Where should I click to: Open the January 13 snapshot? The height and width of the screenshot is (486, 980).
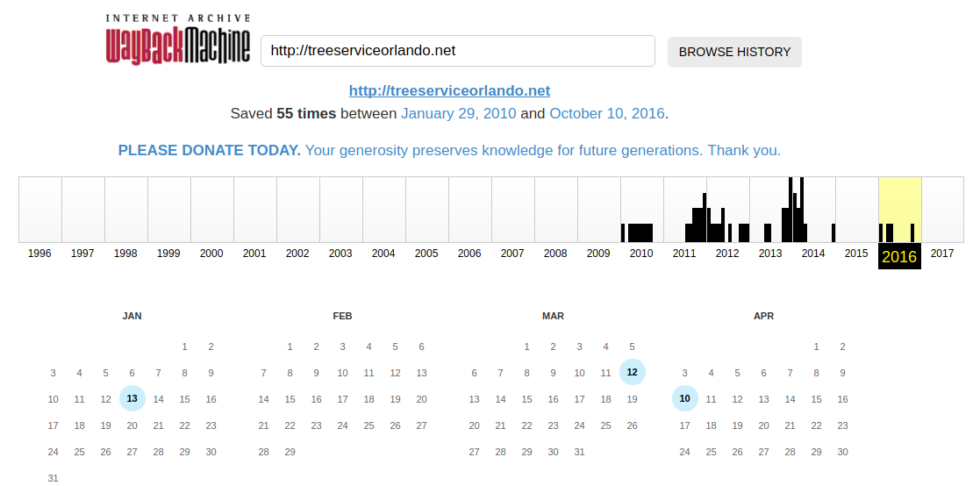(132, 398)
